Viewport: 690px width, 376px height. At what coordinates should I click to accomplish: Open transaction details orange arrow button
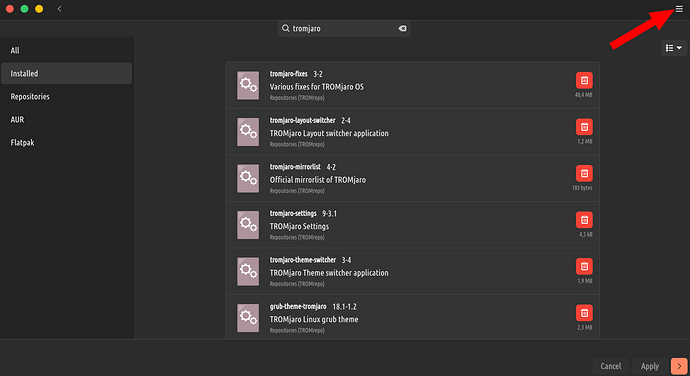point(679,366)
